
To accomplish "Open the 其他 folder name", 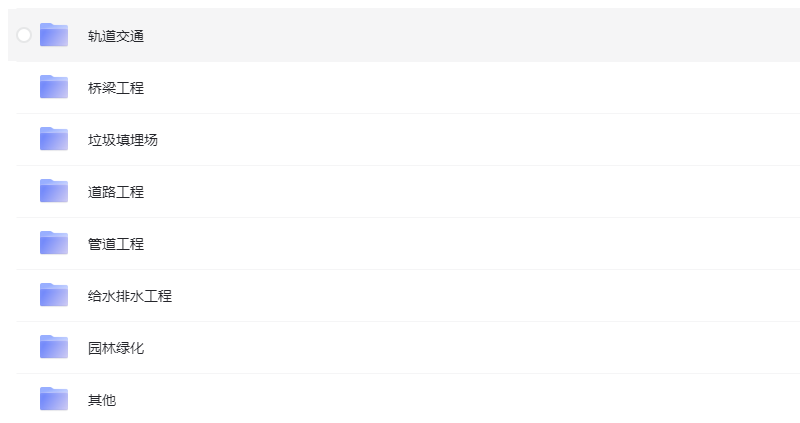I will click(x=102, y=400).
